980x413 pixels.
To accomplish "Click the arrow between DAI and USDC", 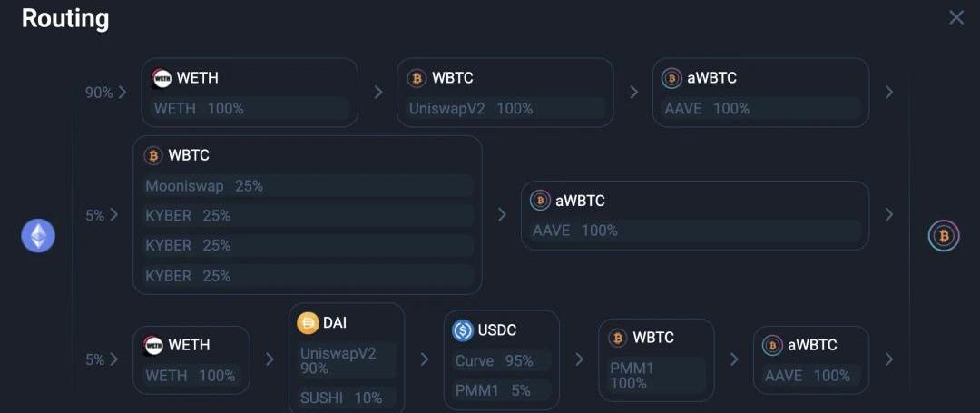I will click(x=424, y=359).
